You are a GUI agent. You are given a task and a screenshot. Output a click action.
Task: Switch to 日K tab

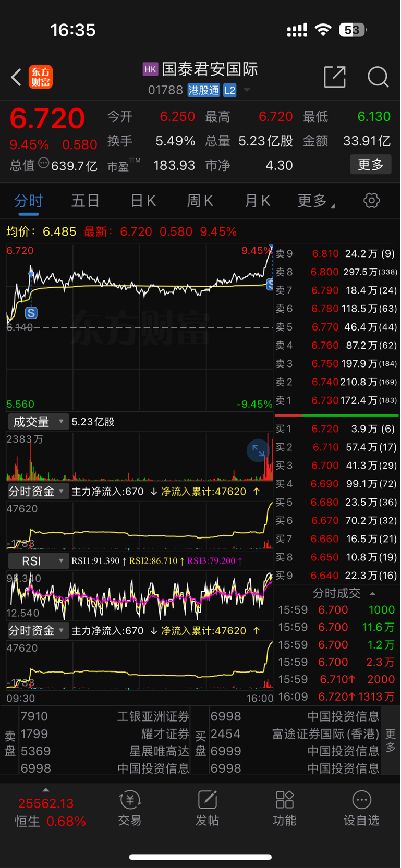143,201
